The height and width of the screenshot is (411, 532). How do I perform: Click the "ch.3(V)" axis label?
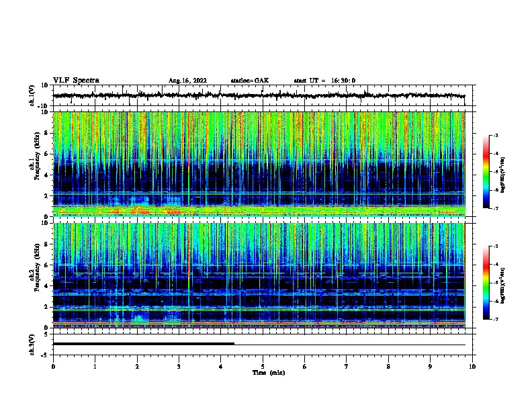click(32, 345)
